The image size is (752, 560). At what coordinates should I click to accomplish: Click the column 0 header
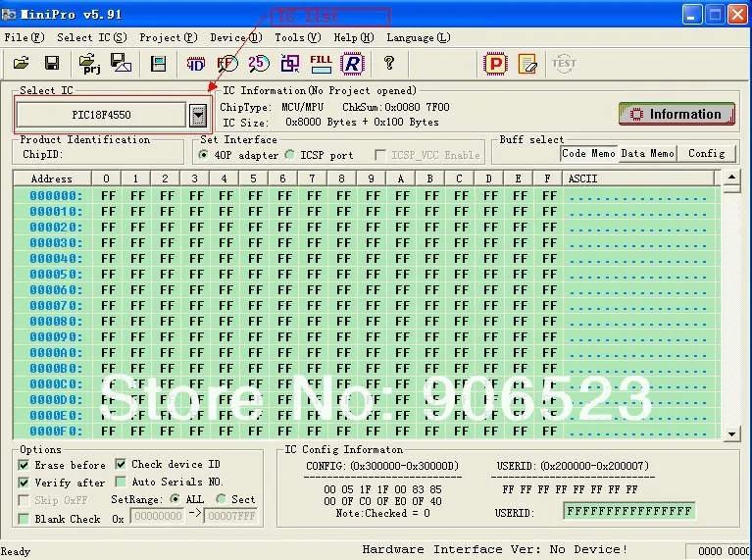point(106,178)
